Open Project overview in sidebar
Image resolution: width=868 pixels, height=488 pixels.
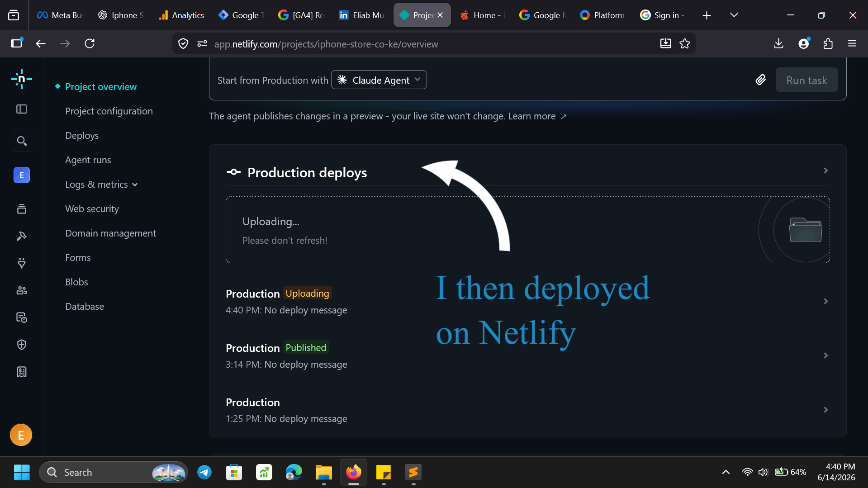[x=101, y=87]
